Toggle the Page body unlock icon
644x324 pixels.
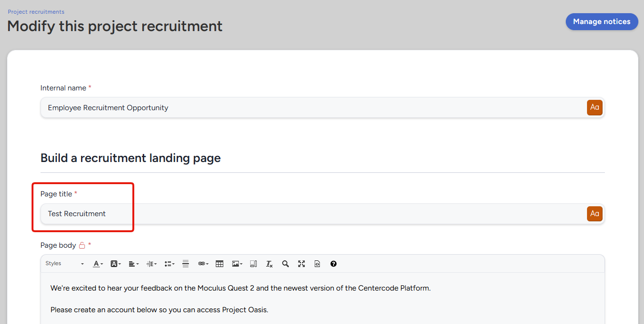pyautogui.click(x=82, y=245)
